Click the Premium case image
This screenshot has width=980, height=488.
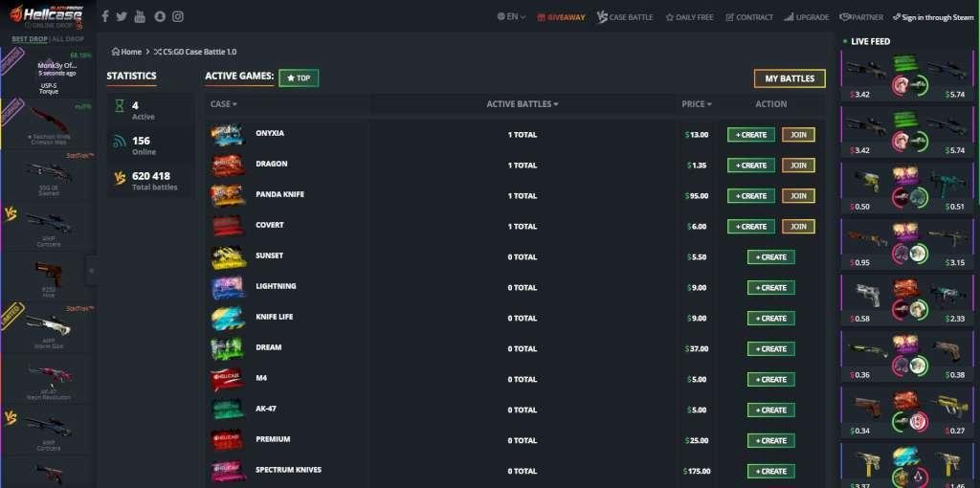pyautogui.click(x=228, y=440)
